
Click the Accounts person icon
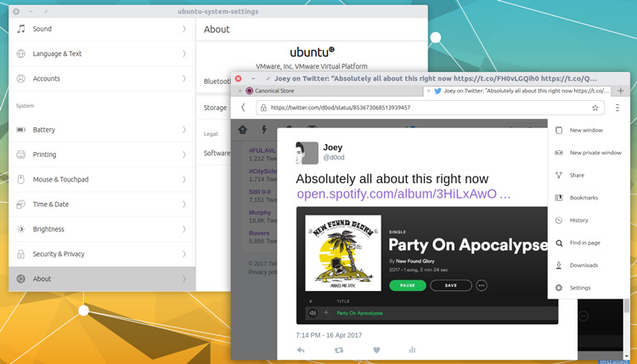(20, 78)
